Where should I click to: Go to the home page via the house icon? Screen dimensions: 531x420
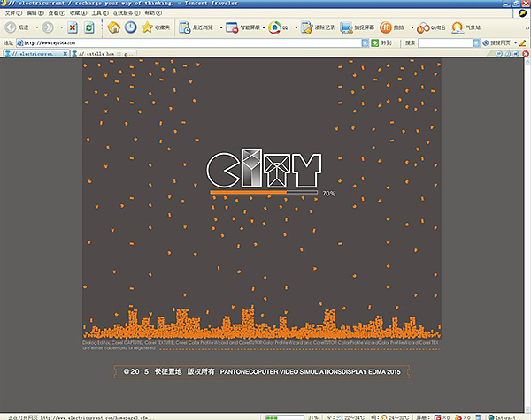[114, 27]
